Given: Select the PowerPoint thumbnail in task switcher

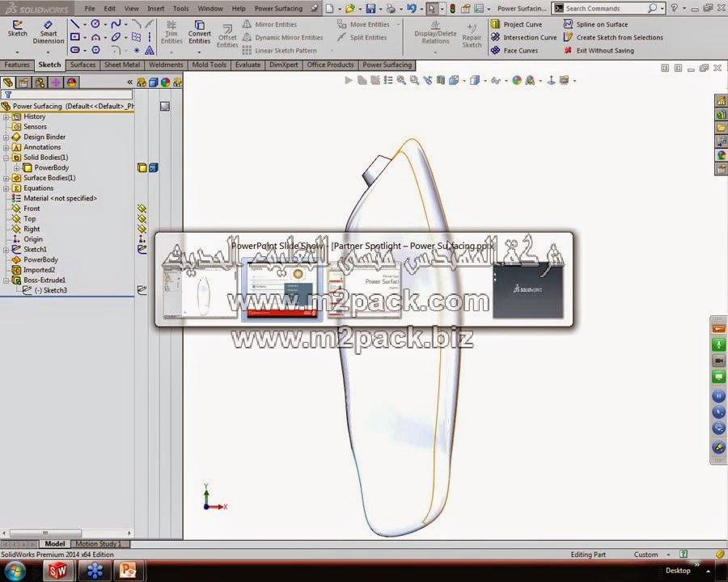Looking at the screenshot, I should click(x=281, y=290).
